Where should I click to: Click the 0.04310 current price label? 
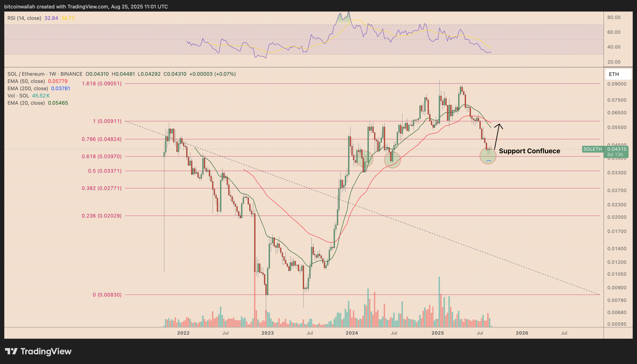[617, 149]
